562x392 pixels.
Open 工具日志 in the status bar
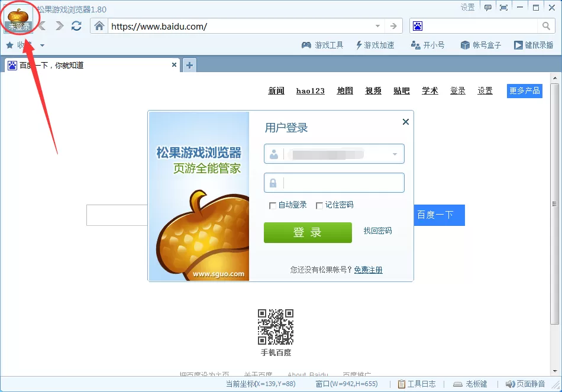click(417, 384)
